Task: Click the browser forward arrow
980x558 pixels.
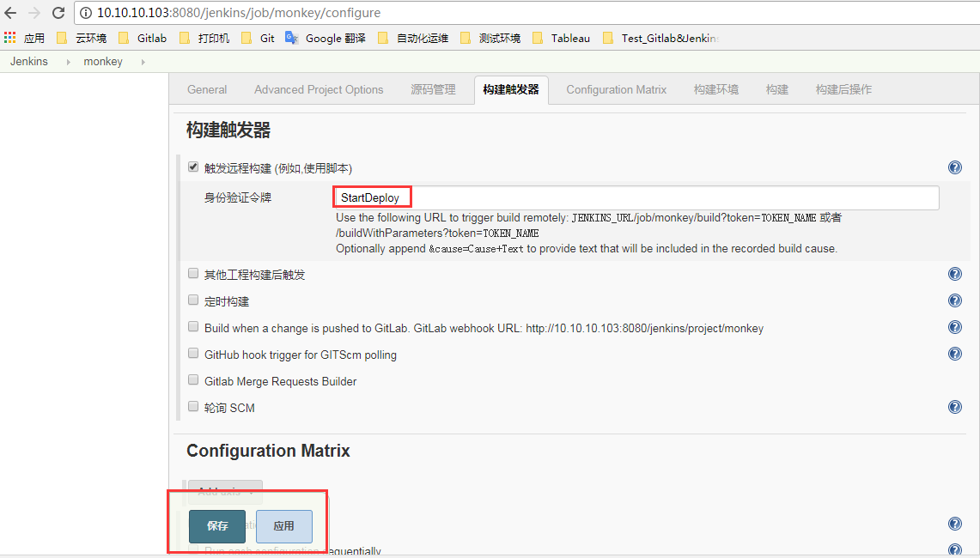Action: click(x=33, y=13)
